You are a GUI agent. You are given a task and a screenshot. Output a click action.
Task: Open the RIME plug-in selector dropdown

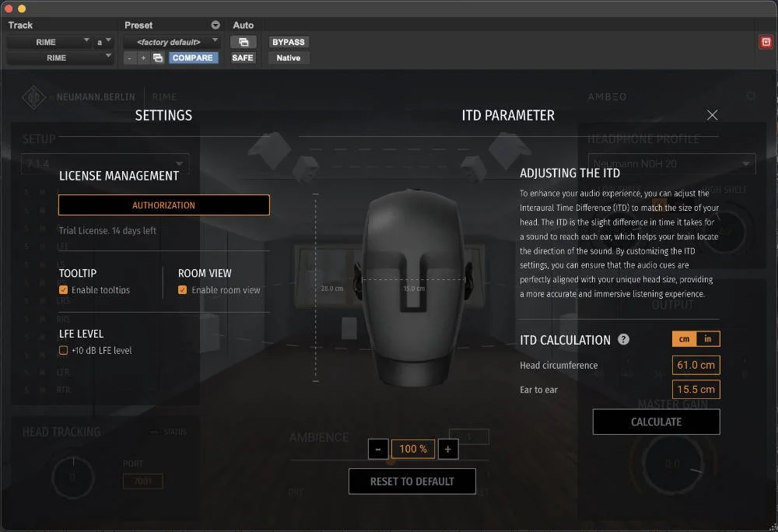pos(60,58)
